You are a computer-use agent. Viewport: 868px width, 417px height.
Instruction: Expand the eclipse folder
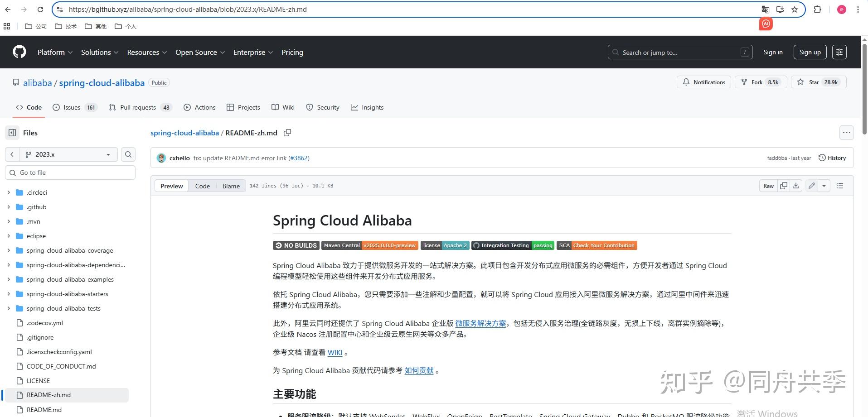click(x=9, y=236)
